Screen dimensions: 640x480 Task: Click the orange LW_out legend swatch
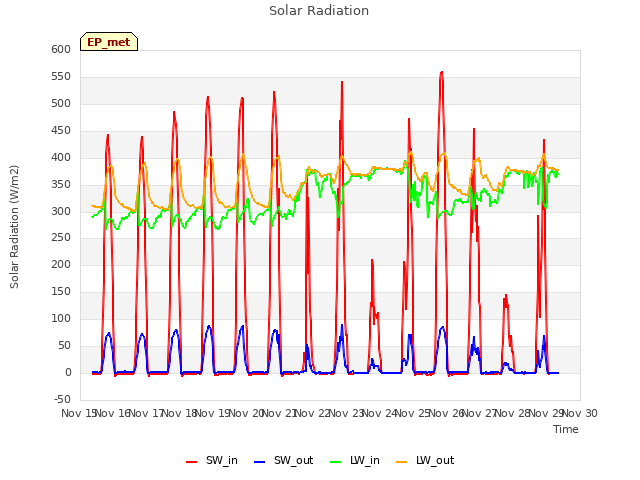pos(402,462)
